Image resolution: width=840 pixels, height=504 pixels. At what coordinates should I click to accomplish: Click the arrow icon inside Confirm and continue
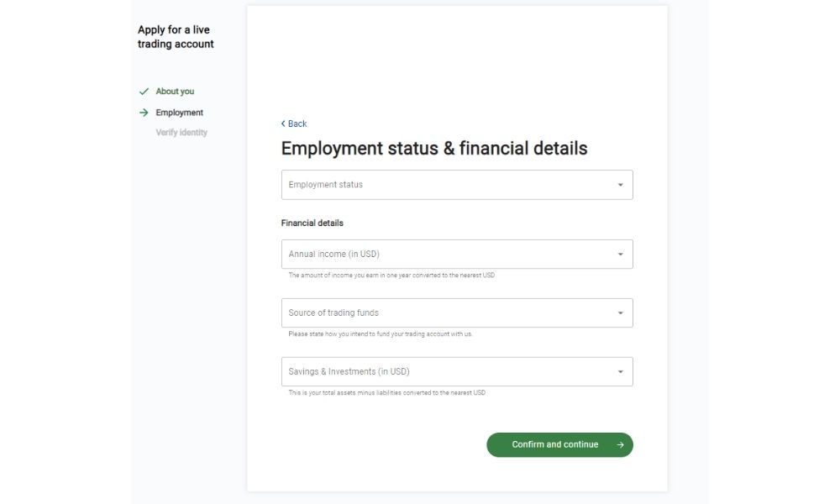click(x=620, y=445)
